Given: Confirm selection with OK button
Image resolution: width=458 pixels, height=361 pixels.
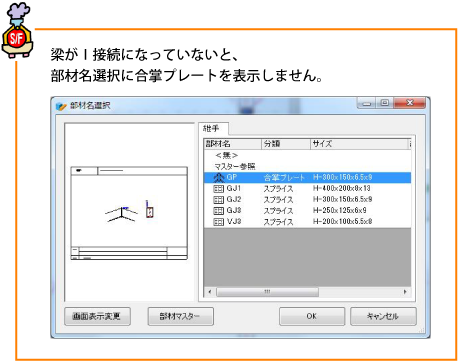Looking at the screenshot, I should coord(312,316).
